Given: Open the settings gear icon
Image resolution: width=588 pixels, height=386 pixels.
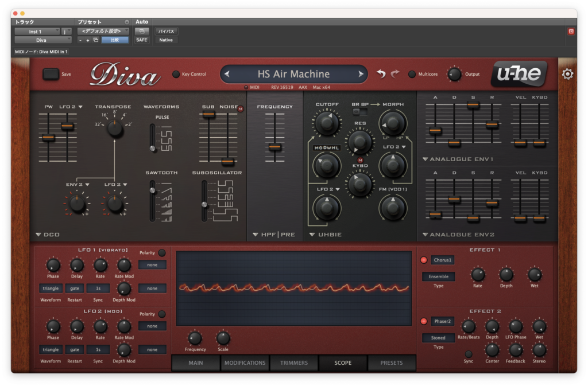Looking at the screenshot, I should tap(567, 74).
